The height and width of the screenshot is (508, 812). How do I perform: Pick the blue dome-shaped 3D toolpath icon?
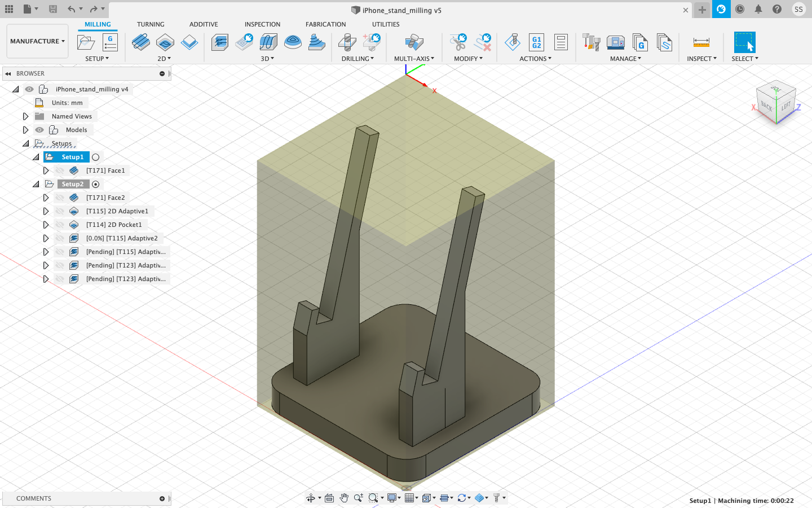293,42
